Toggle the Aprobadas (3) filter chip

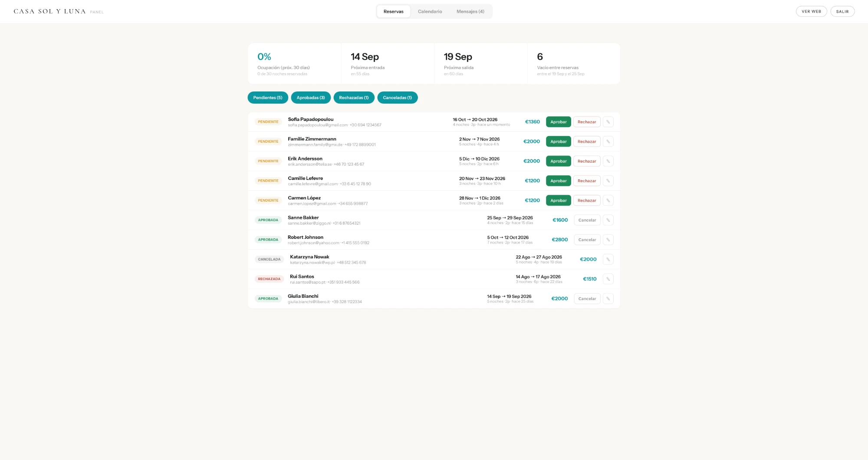tap(311, 98)
